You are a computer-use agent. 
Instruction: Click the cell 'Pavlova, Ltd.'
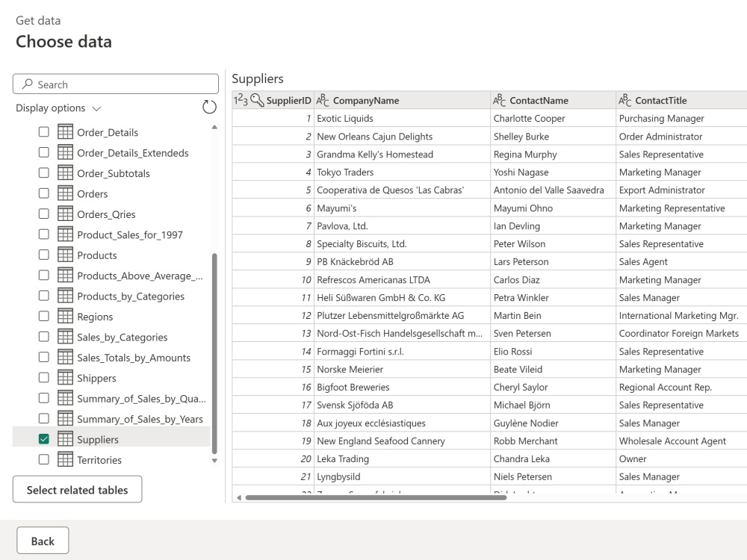402,225
